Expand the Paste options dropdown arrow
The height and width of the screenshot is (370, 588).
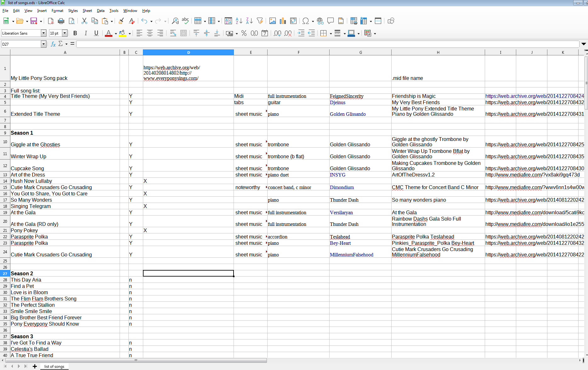pyautogui.click(x=112, y=21)
